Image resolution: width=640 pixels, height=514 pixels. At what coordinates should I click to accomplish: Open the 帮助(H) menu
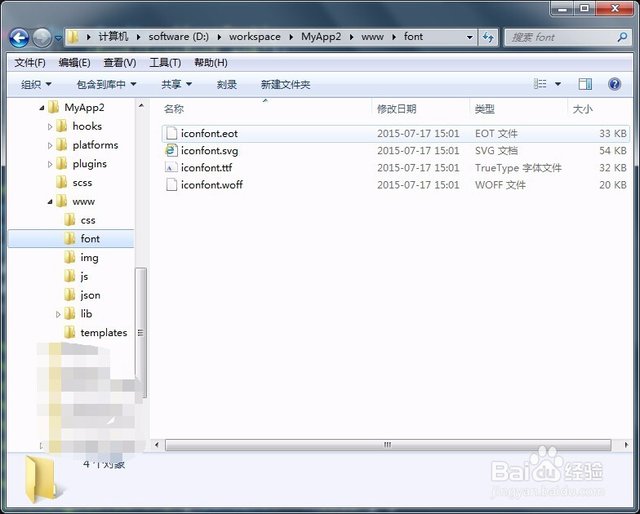point(211,63)
